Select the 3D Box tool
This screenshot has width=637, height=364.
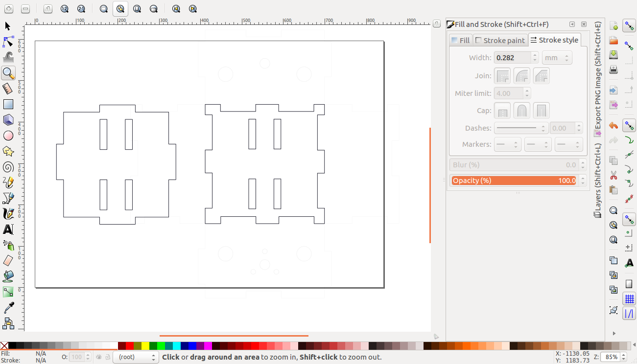click(8, 120)
